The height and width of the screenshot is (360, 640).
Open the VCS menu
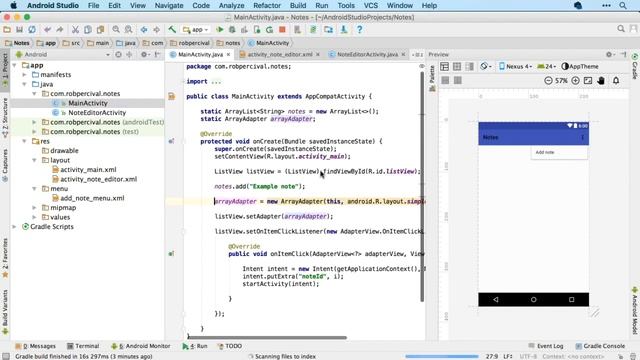coord(371,6)
